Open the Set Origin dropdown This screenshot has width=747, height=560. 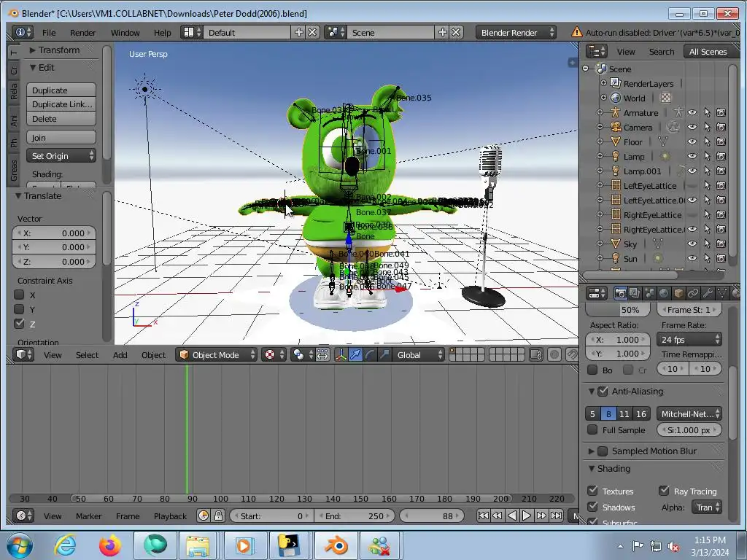click(61, 156)
